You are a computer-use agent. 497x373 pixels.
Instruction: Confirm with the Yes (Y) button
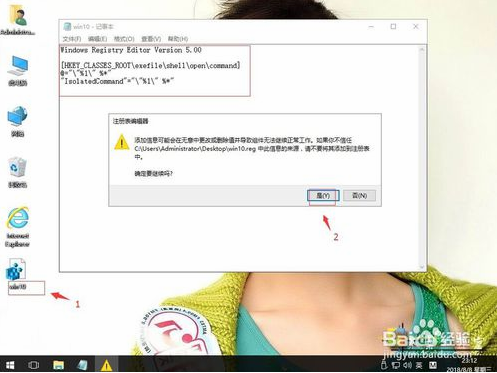point(323,195)
